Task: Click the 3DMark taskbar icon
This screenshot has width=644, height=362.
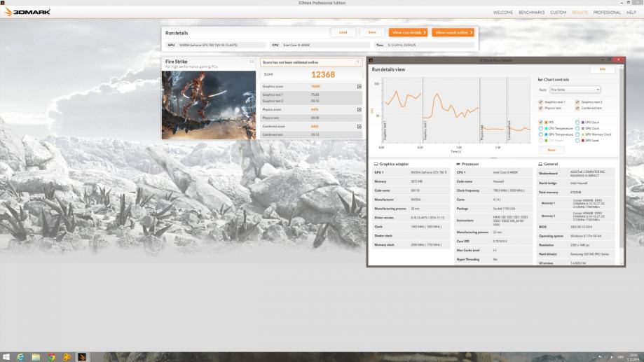Action: pyautogui.click(x=82, y=357)
